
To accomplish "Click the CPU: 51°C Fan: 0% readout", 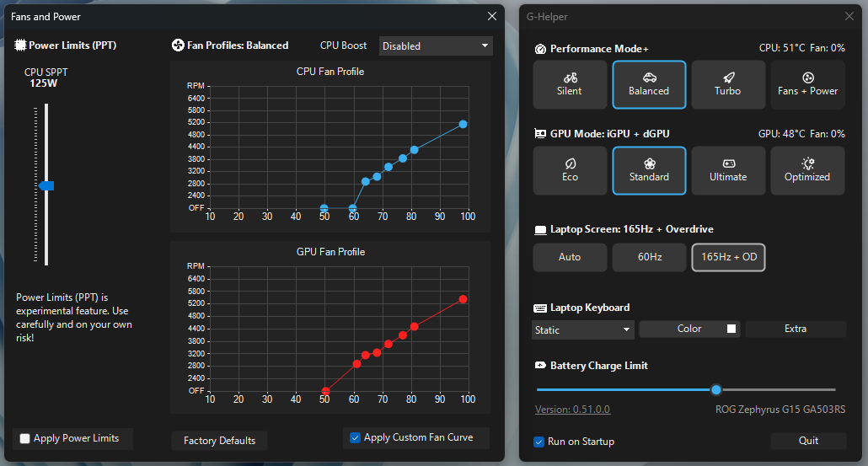I will pos(802,48).
